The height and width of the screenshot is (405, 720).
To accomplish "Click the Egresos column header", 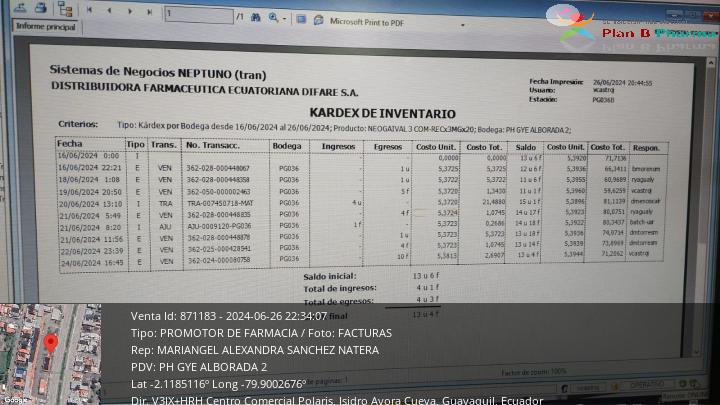I will [388, 147].
